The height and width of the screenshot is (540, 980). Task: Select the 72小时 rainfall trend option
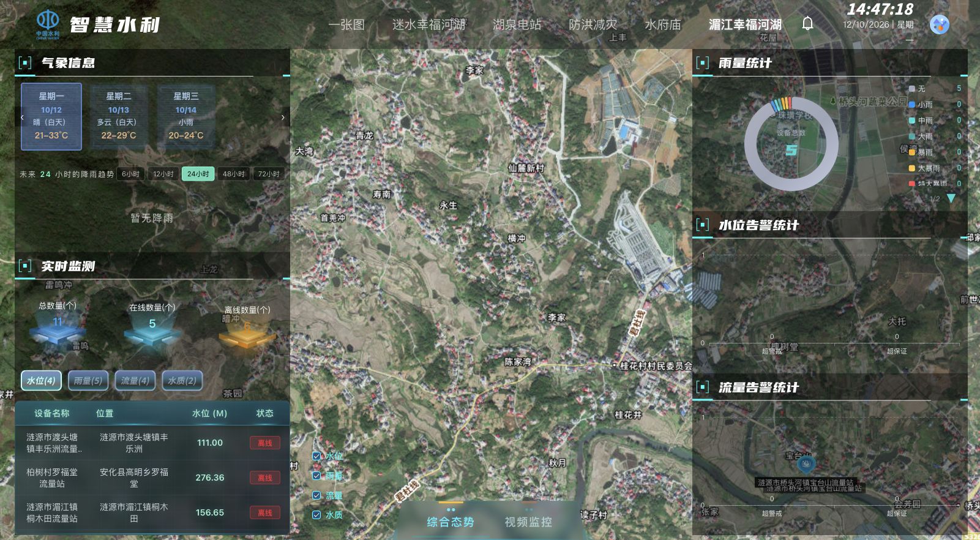pyautogui.click(x=269, y=174)
